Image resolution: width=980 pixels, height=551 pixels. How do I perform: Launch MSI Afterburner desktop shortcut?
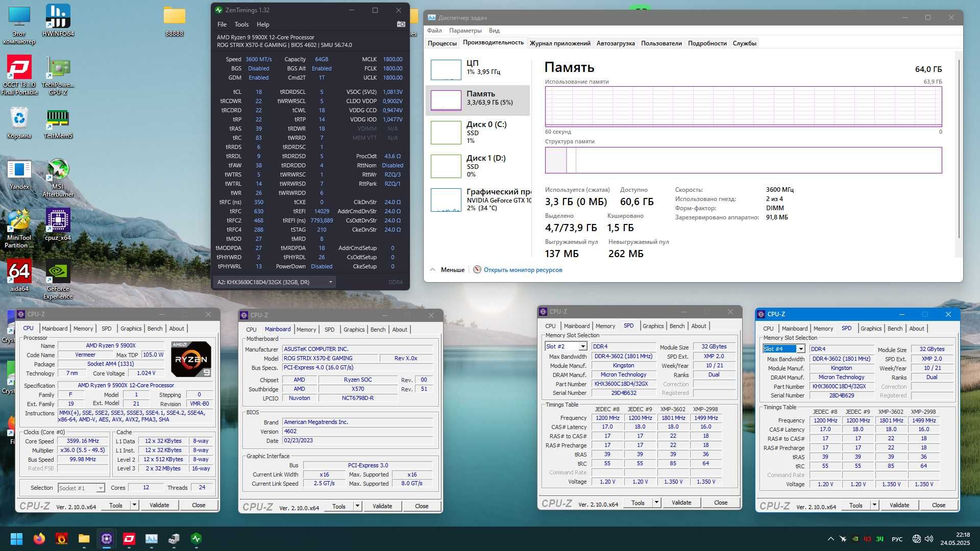click(58, 177)
